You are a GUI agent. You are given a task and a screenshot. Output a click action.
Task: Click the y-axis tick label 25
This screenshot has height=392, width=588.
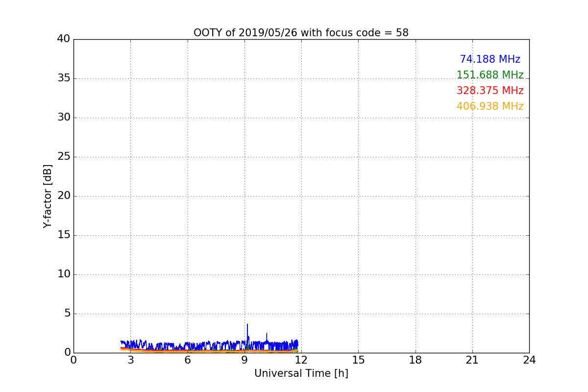coord(64,157)
